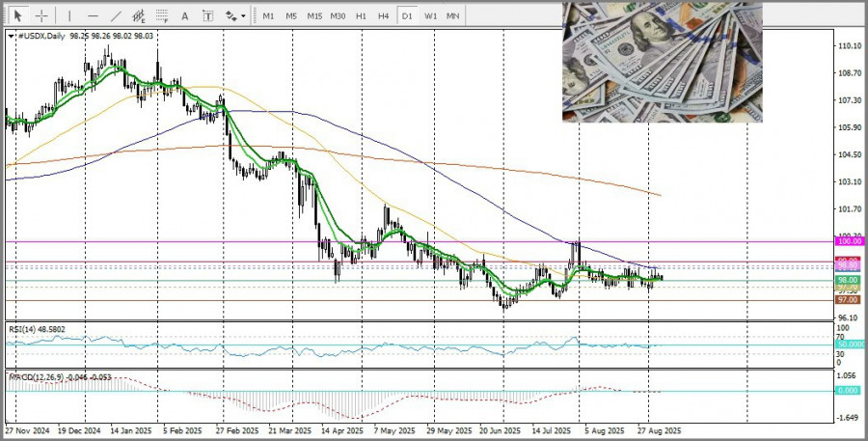Select the M15 timeframe button

pyautogui.click(x=314, y=16)
